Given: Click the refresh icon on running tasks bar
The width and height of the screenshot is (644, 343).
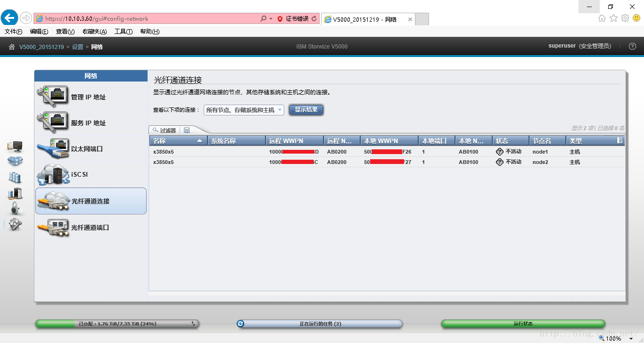Looking at the screenshot, I should (241, 324).
